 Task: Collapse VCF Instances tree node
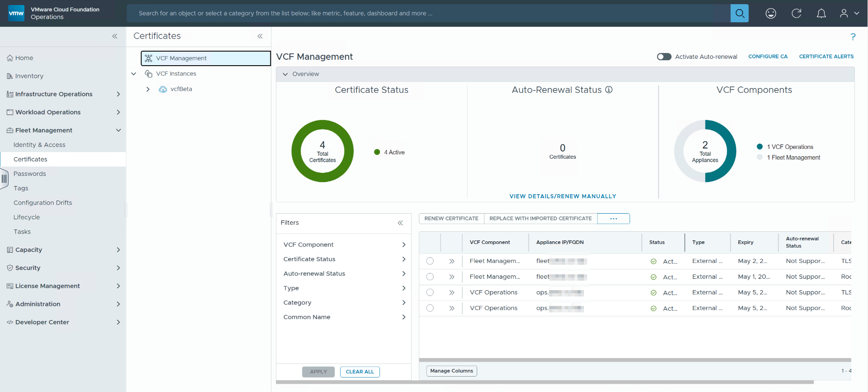[x=134, y=73]
